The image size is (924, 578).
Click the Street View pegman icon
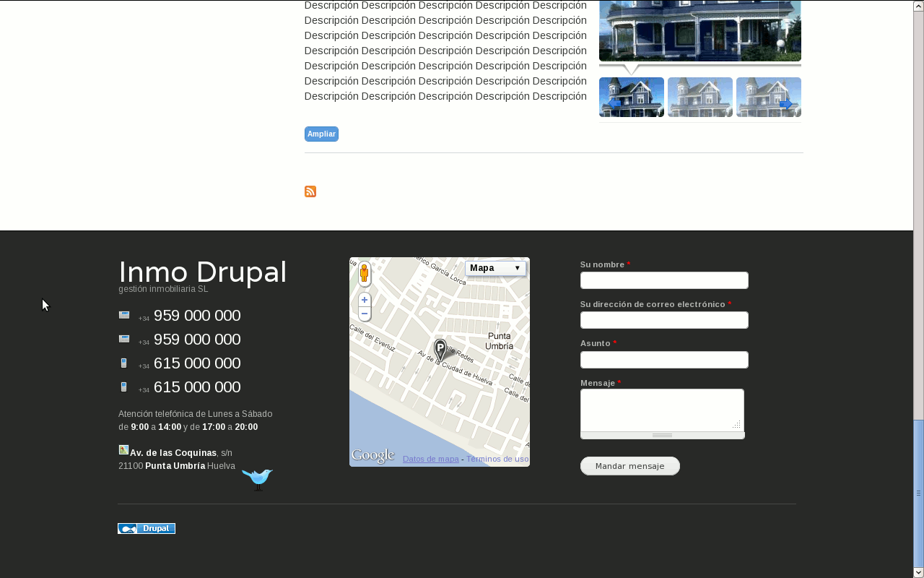[x=365, y=273]
